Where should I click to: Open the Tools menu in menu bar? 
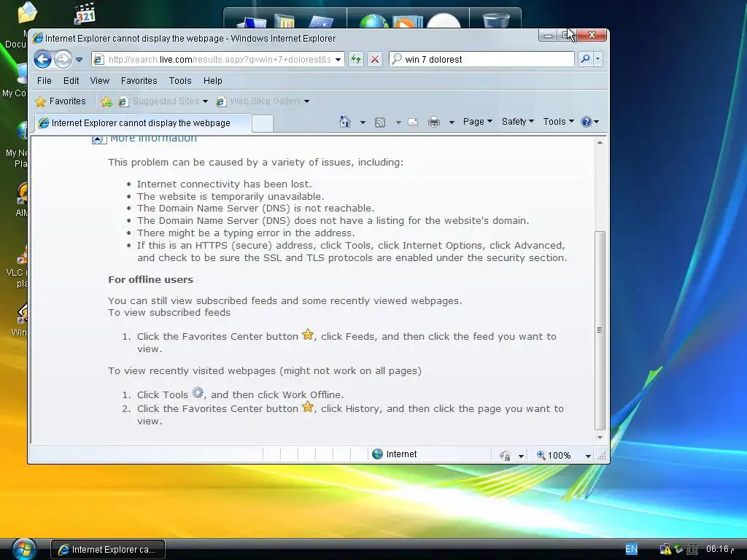click(180, 80)
